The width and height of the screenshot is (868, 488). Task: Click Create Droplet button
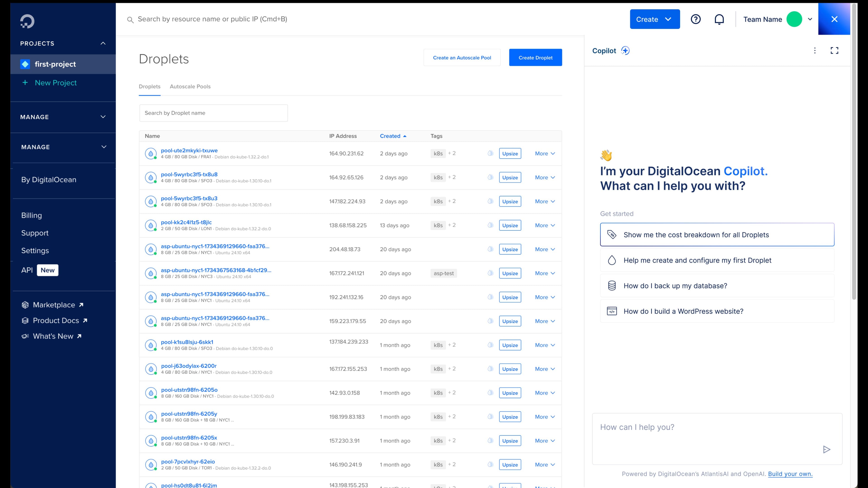pyautogui.click(x=535, y=58)
